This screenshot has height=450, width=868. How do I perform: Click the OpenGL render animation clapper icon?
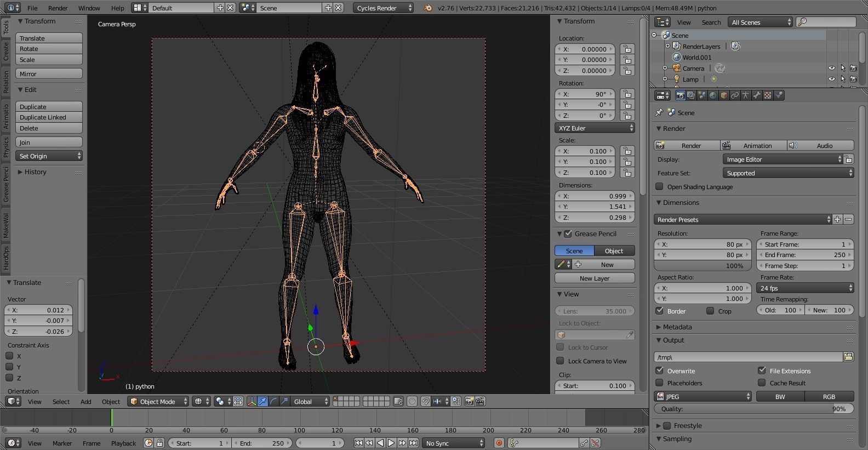[480, 402]
